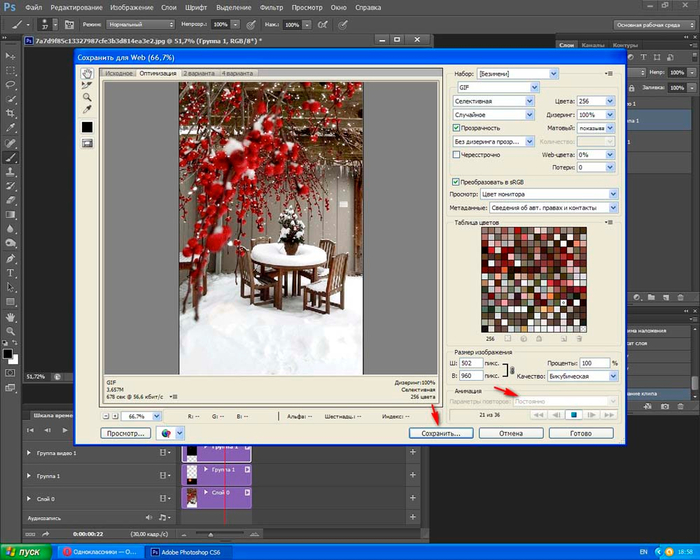Open the Селективная color reduction dropdown
Image resolution: width=700 pixels, height=560 pixels.
tap(493, 101)
